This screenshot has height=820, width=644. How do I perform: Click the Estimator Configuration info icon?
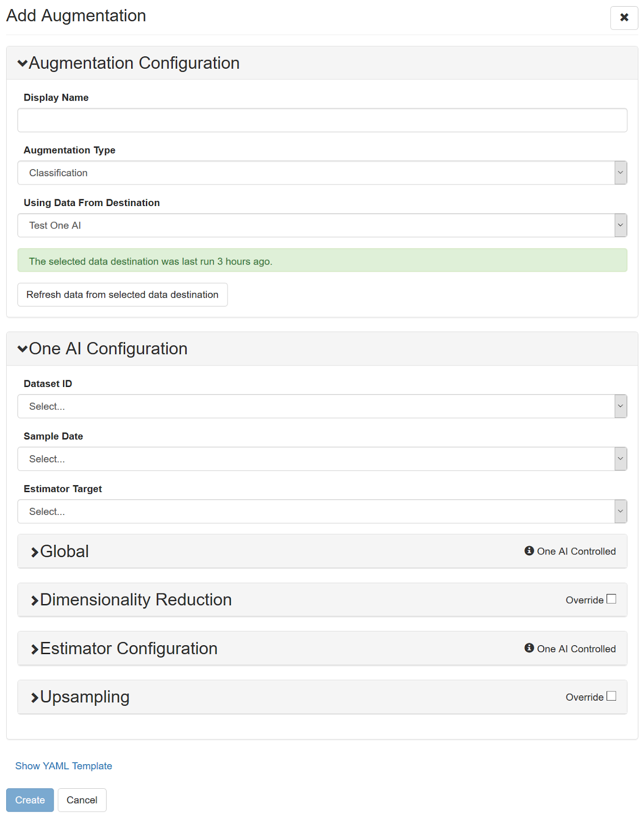coord(529,648)
